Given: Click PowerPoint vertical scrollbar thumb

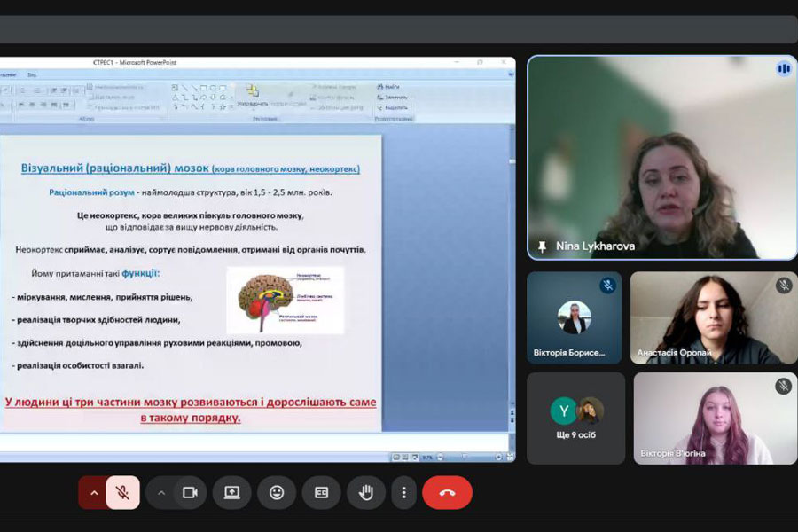Looking at the screenshot, I should (x=512, y=161).
